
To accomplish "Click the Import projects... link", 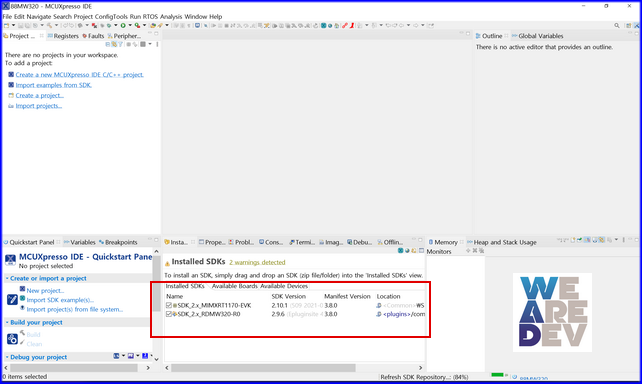I will click(38, 106).
